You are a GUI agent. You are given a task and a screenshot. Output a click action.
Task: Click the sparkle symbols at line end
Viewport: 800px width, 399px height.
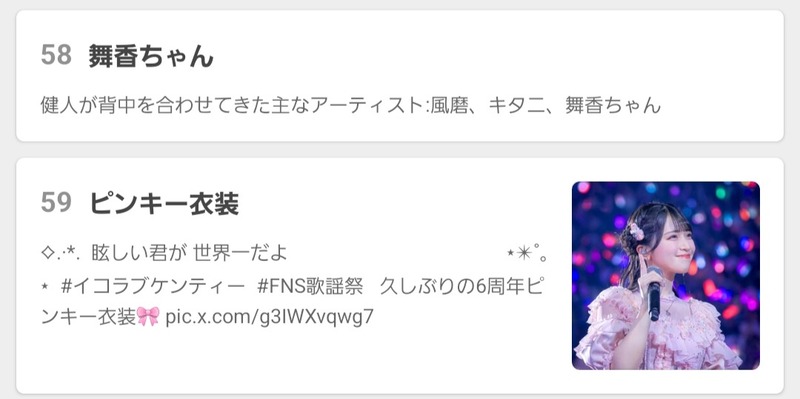point(527,253)
